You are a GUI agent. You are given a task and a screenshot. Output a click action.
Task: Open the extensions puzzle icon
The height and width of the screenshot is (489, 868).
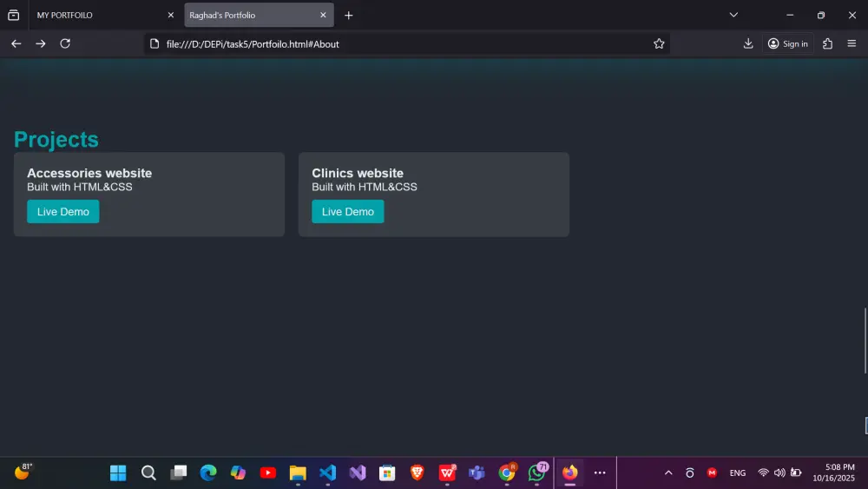[827, 43]
